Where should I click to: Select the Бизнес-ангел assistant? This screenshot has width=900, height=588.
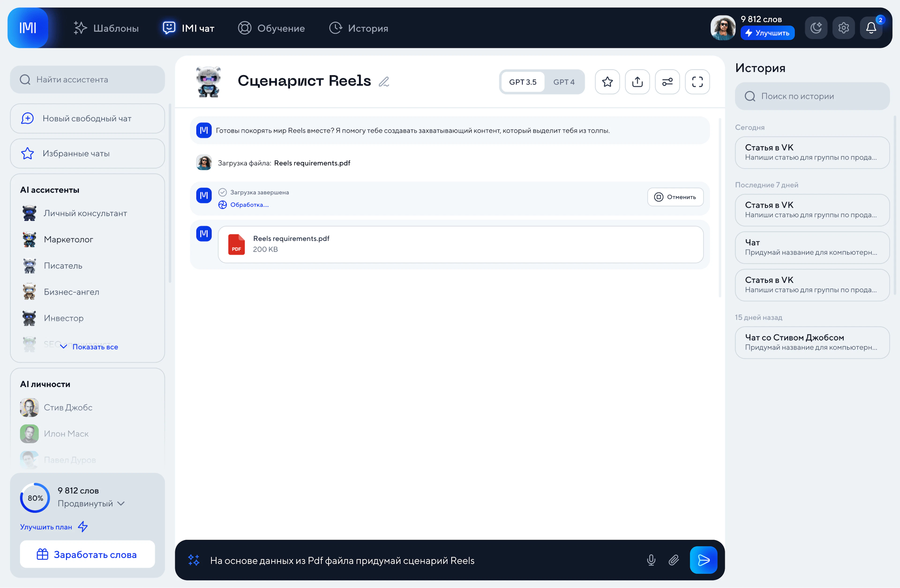click(x=60, y=292)
